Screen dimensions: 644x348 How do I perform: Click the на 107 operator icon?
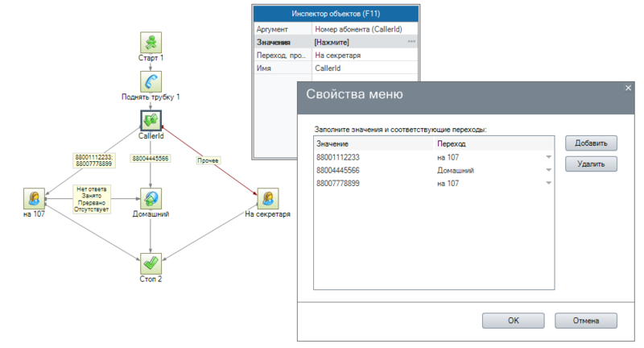click(x=35, y=198)
